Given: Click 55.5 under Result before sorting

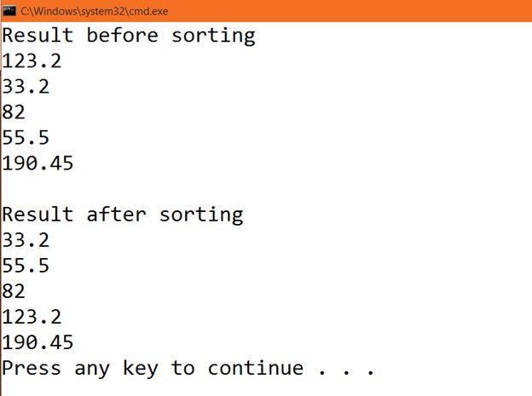Looking at the screenshot, I should click(x=26, y=138).
